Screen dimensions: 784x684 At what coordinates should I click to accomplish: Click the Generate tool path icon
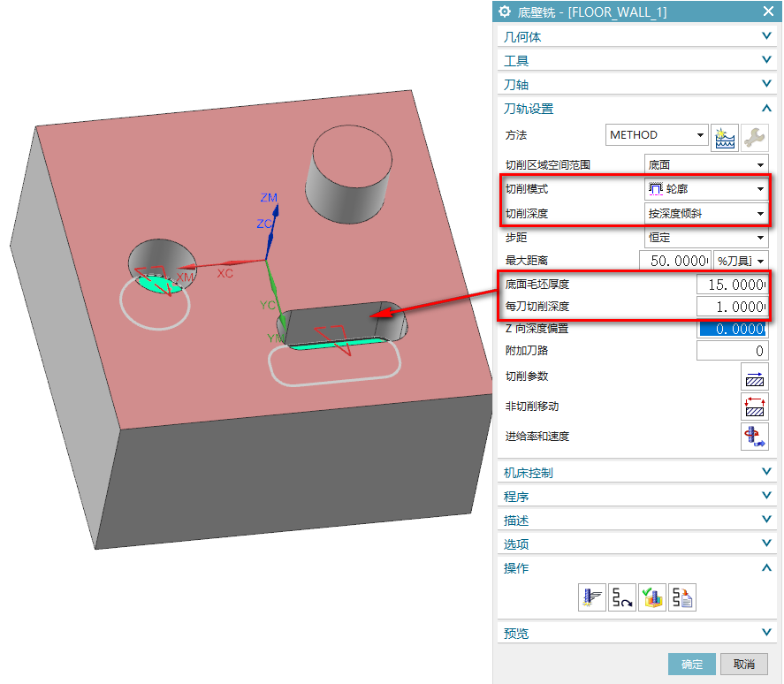pos(591,597)
